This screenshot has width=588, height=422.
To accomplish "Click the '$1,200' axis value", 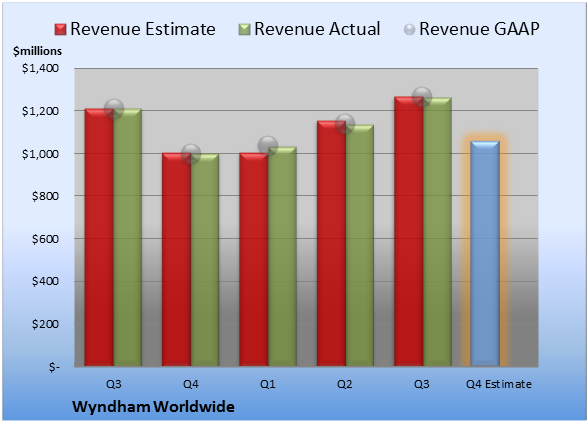I will [x=40, y=111].
